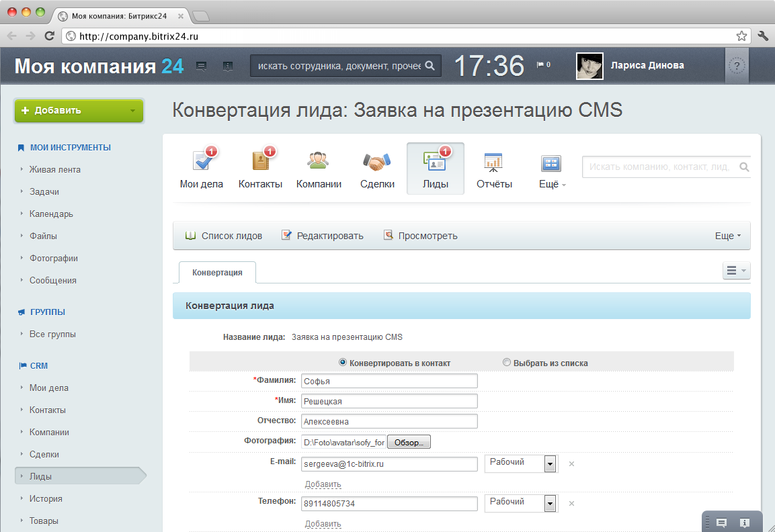Click the Имя input field
The width and height of the screenshot is (775, 532).
click(389, 402)
